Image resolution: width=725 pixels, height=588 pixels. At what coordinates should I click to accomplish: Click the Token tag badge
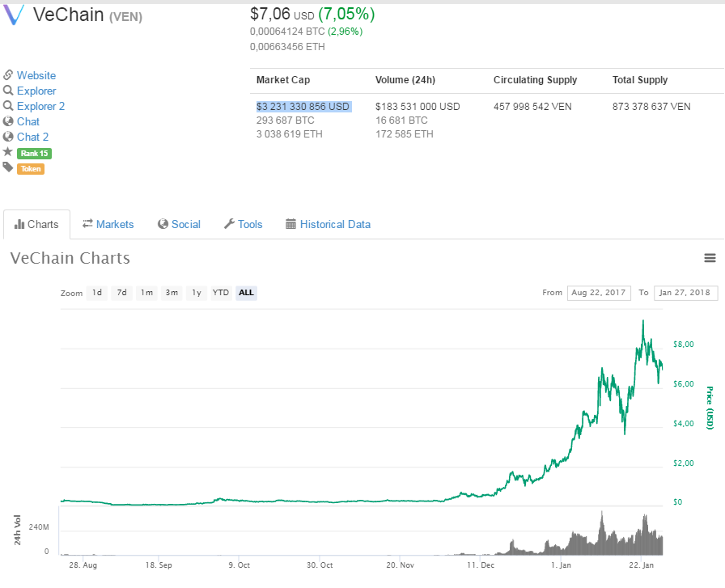(x=31, y=168)
